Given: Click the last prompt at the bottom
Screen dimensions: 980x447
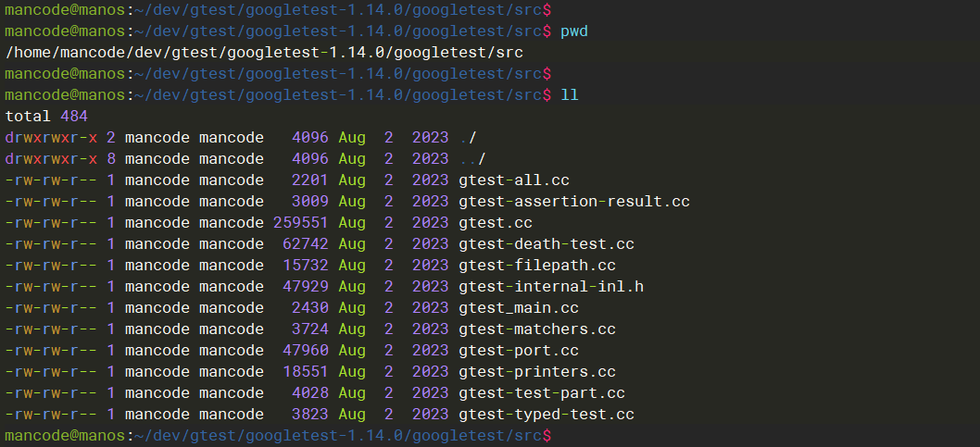Looking at the screenshot, I should click(x=278, y=435).
